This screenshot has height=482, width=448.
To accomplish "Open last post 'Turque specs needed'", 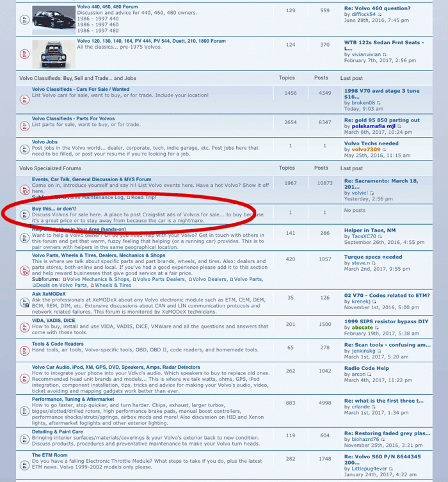I will (x=373, y=257).
